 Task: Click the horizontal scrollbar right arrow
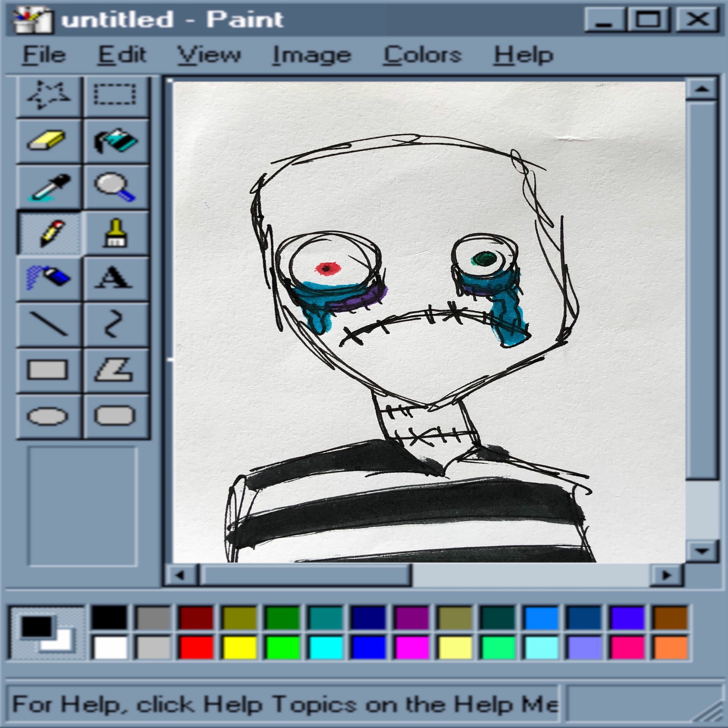click(x=667, y=575)
